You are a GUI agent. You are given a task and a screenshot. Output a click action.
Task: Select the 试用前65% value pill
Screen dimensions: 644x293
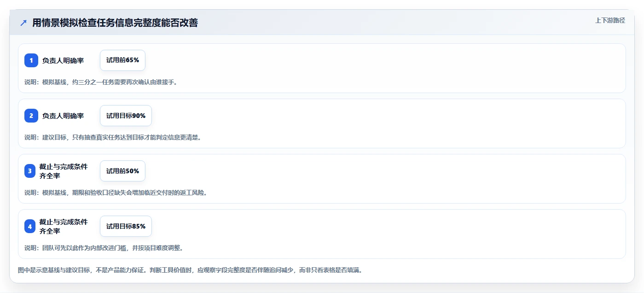tap(122, 60)
